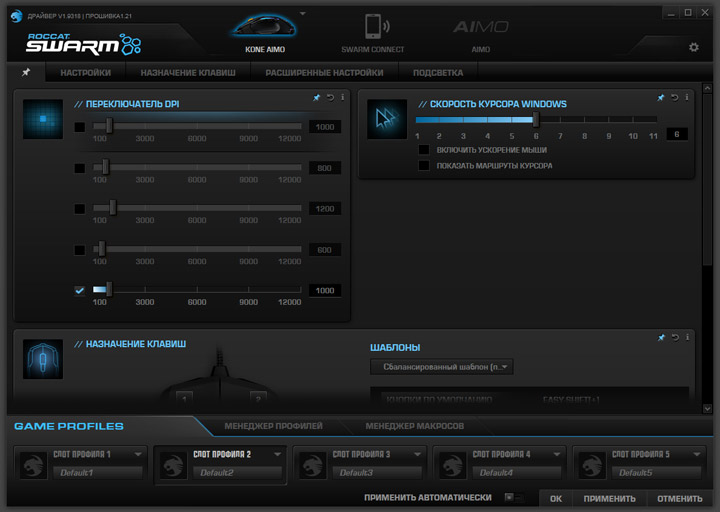Click the Roccat Swarm logo
The width and height of the screenshot is (720, 512).
tap(83, 44)
